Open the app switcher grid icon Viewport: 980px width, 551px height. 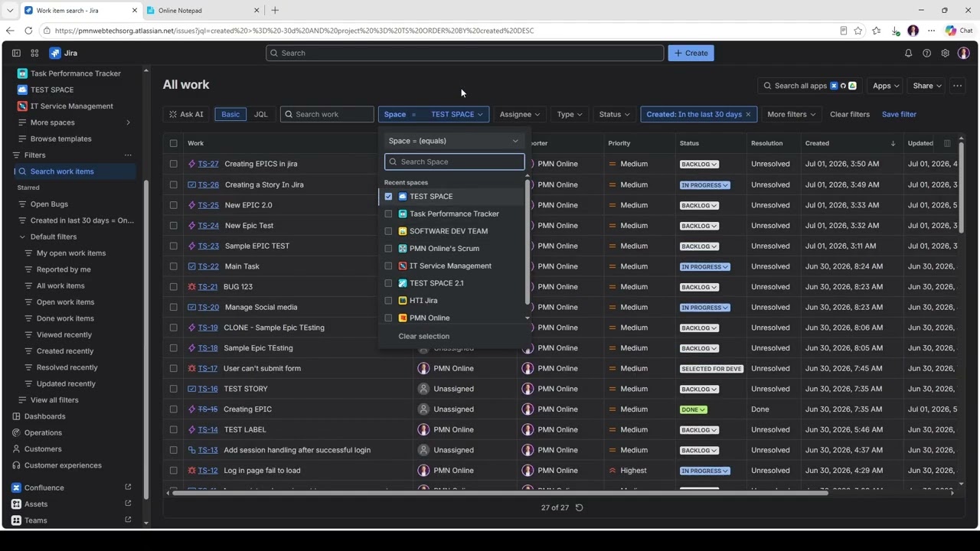coord(34,53)
